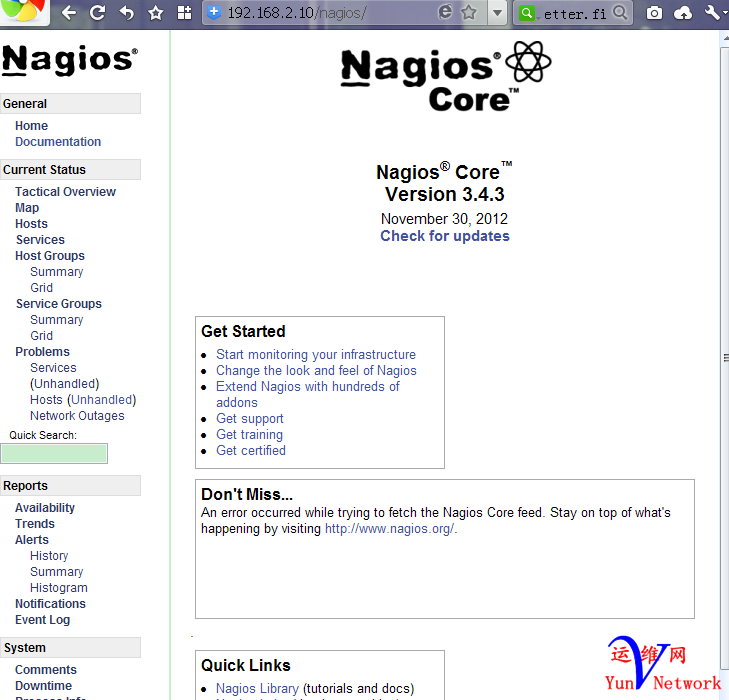Click the search box containing etter.fi

pyautogui.click(x=575, y=14)
